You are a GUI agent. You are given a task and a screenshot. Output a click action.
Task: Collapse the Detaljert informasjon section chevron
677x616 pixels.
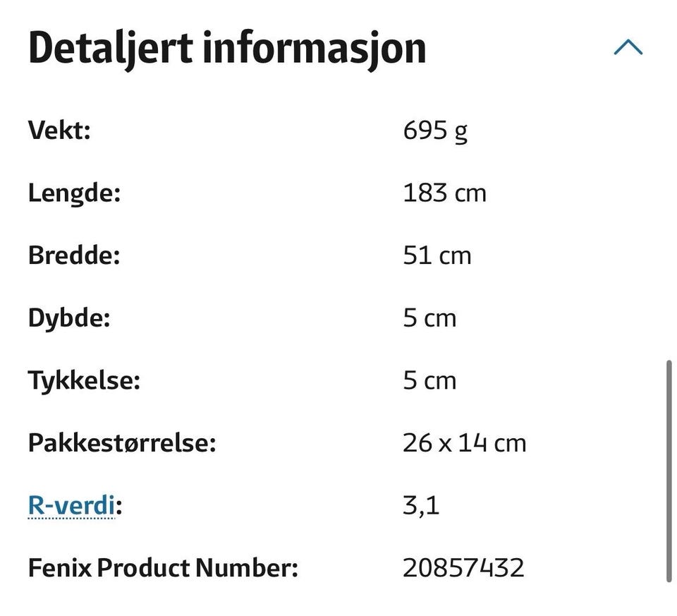tap(628, 47)
